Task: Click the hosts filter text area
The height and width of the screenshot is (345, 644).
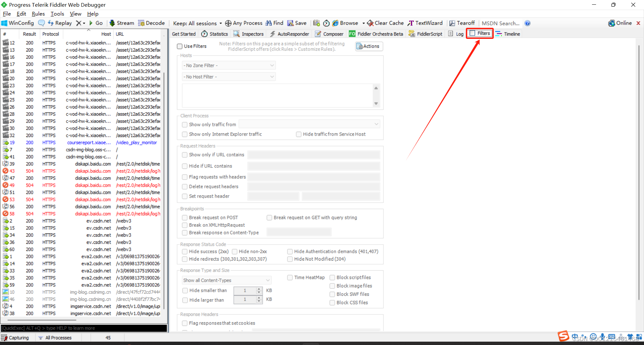Action: click(277, 95)
